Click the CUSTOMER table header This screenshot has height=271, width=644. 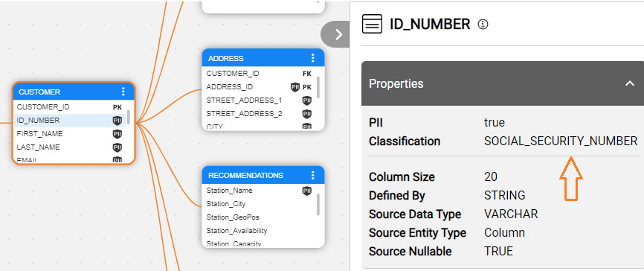pos(74,92)
